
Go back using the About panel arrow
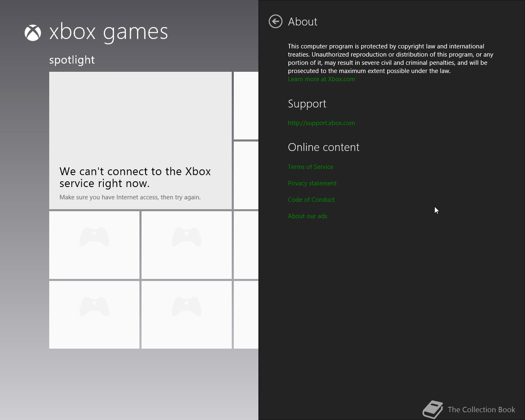(x=276, y=21)
